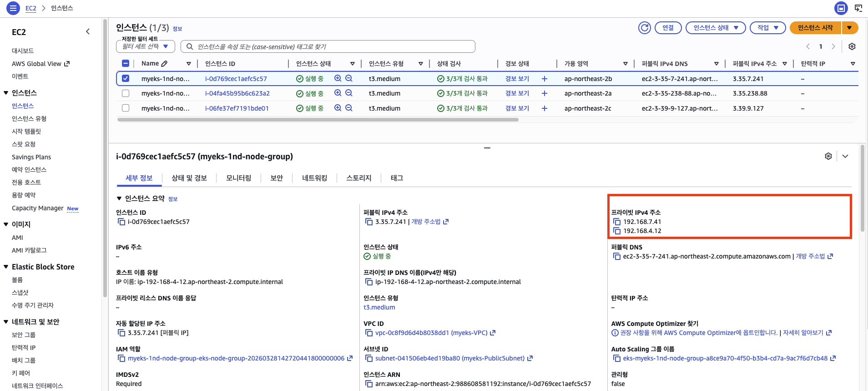This screenshot has width=868, height=391.
Task: Uncheck instance i-0d769cec1aefc5c57 row
Action: point(126,78)
